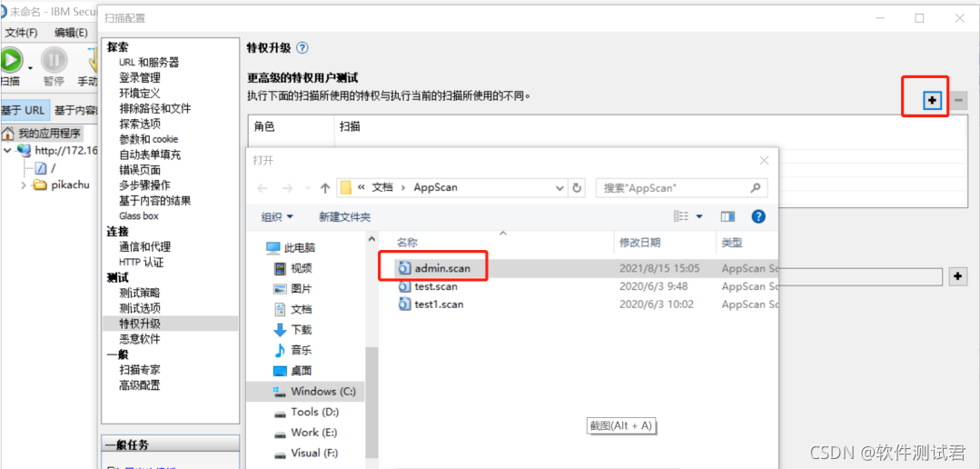Select Glass box in config list

click(139, 215)
